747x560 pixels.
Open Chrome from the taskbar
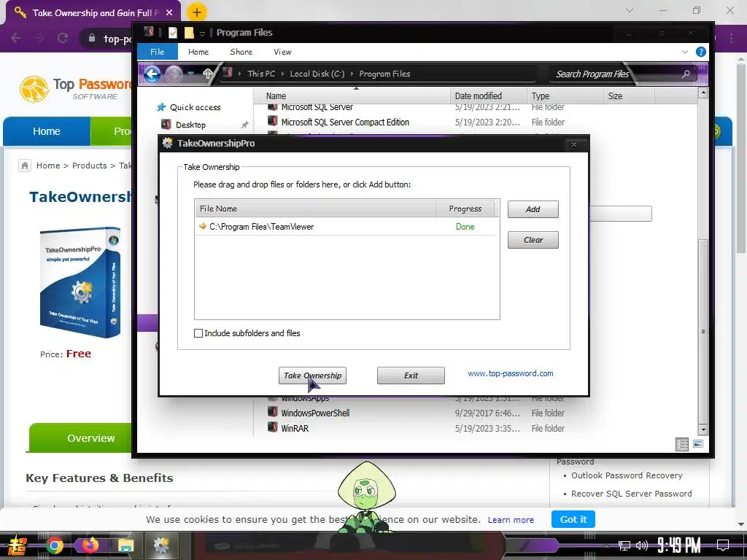coord(54,545)
